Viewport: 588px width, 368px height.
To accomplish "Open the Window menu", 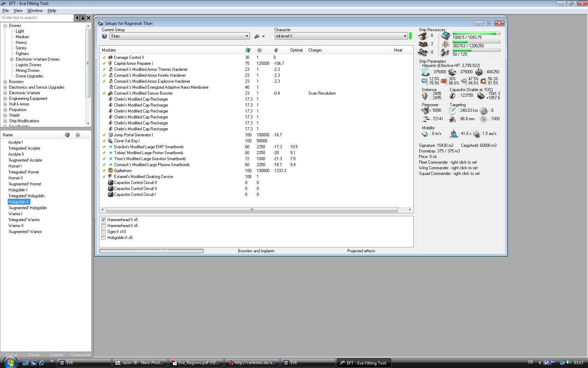I will pyautogui.click(x=35, y=11).
